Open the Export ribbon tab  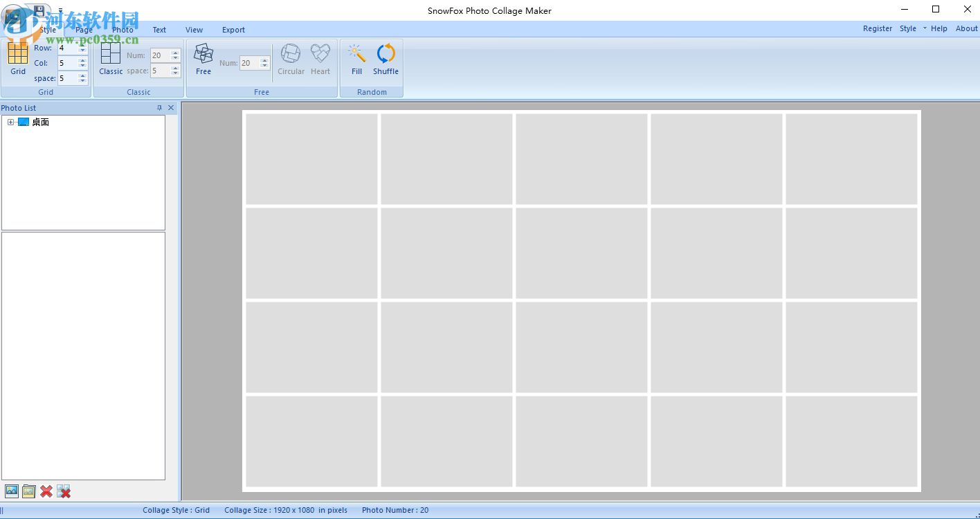(233, 30)
